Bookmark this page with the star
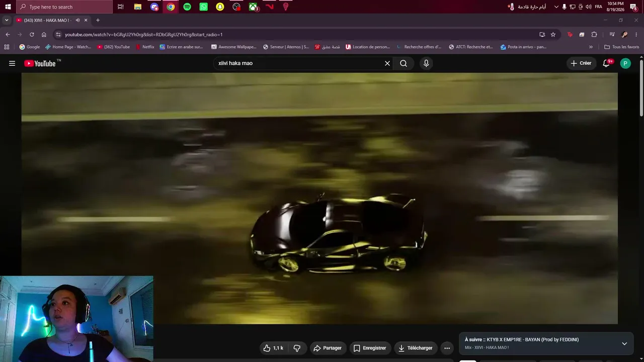Screen dimensions: 644x362 [553, 35]
